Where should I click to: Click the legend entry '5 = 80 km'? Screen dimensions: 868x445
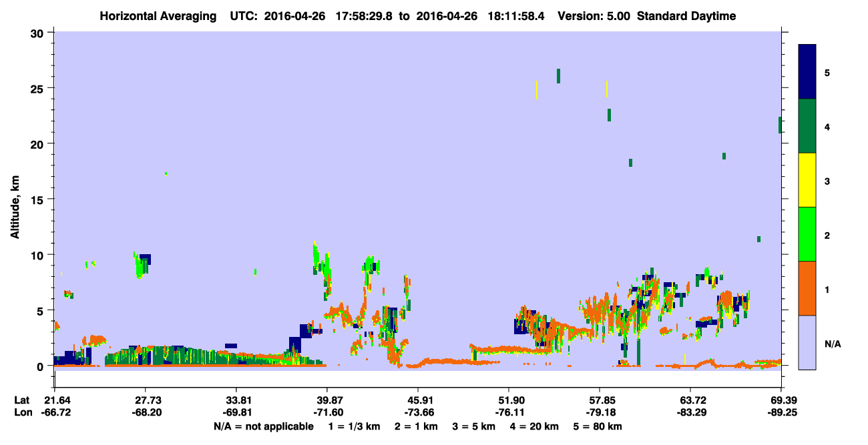point(598,426)
